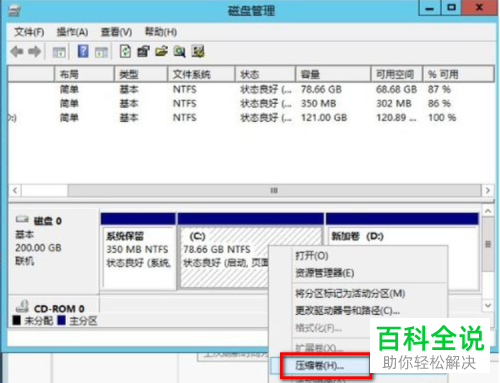500x383 pixels.
Task: Toggle the show/hide console tree icon
Action: click(x=59, y=52)
